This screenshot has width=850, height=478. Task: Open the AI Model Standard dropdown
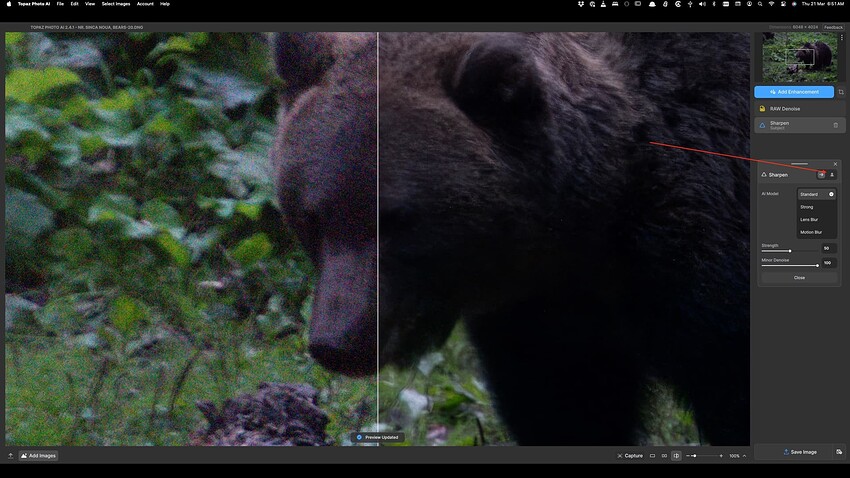816,194
